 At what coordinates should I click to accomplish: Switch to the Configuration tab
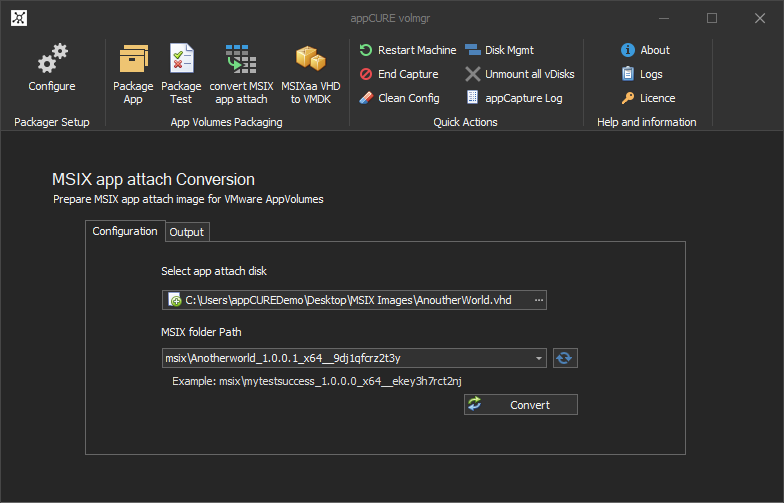[x=125, y=231]
